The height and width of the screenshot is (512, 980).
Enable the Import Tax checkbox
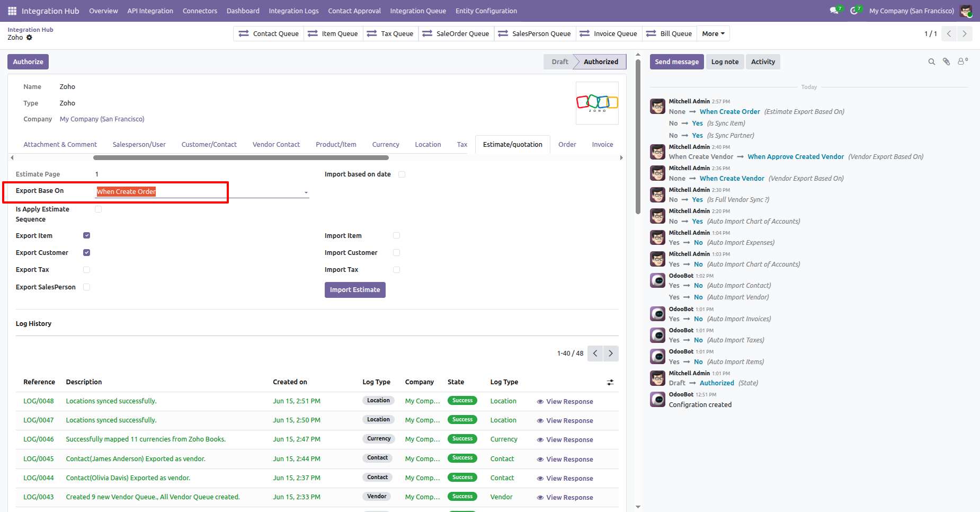tap(397, 270)
